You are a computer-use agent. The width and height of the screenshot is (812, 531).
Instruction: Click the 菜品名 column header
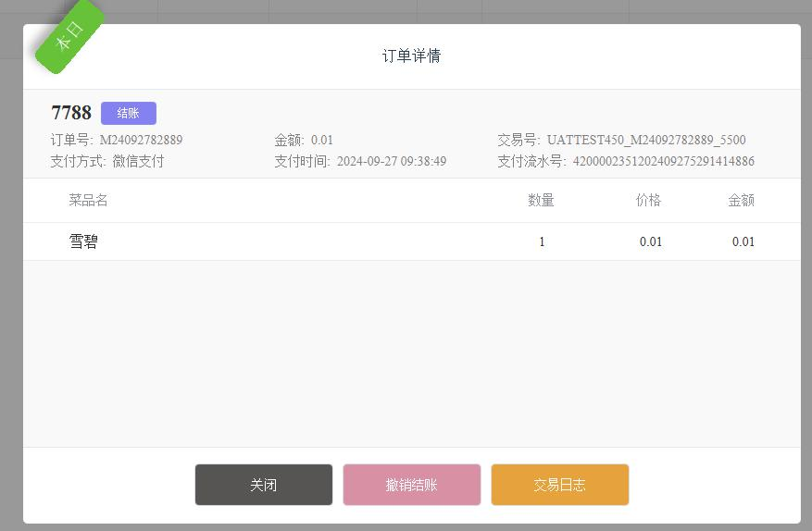88,200
